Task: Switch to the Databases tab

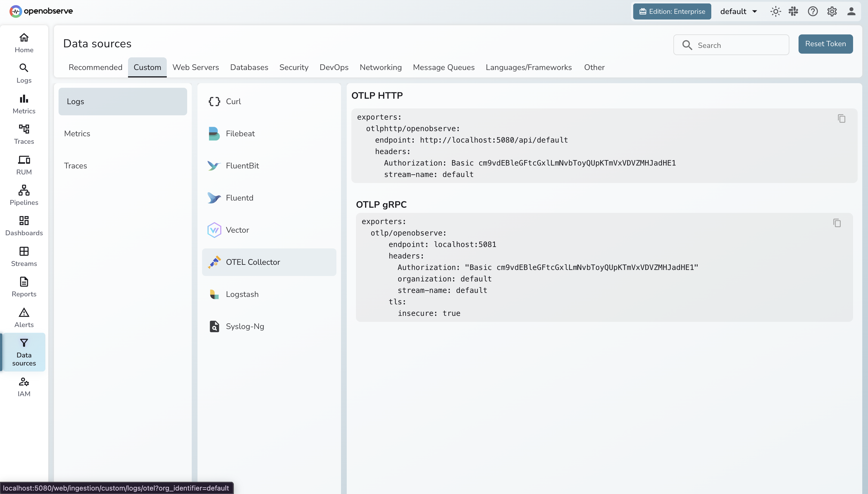Action: [249, 67]
